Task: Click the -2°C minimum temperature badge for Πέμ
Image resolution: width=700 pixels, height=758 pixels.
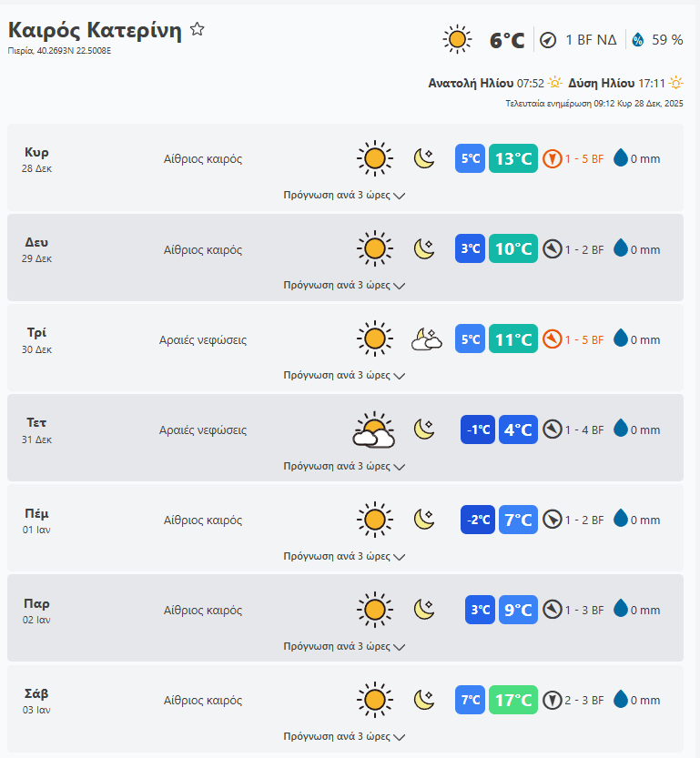Action: coord(478,520)
